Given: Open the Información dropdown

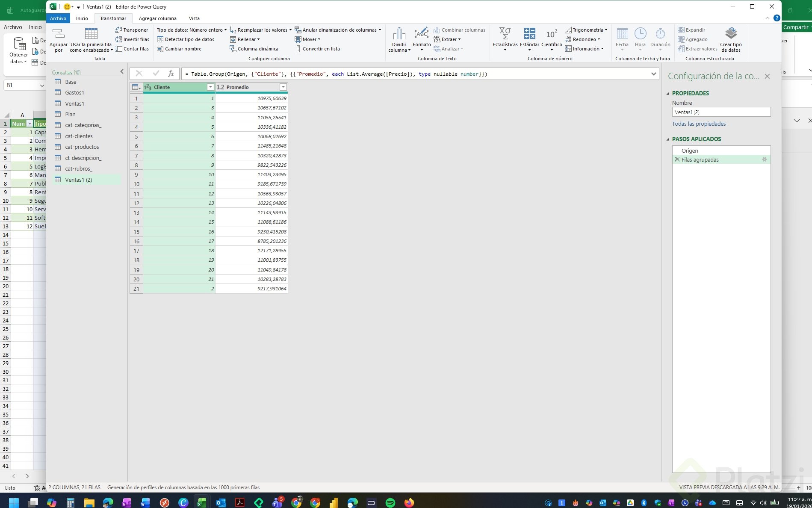Looking at the screenshot, I should [584, 49].
